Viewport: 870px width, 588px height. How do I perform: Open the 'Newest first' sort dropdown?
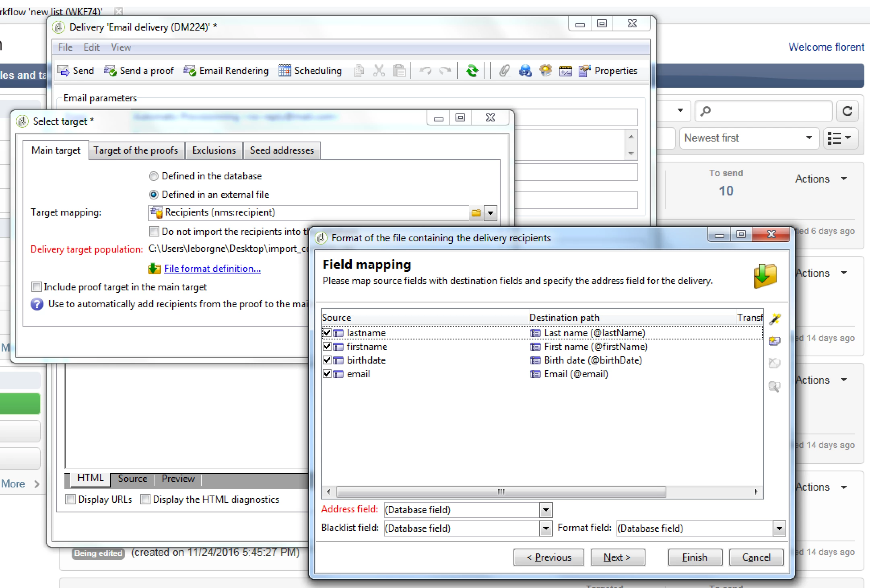[749, 138]
